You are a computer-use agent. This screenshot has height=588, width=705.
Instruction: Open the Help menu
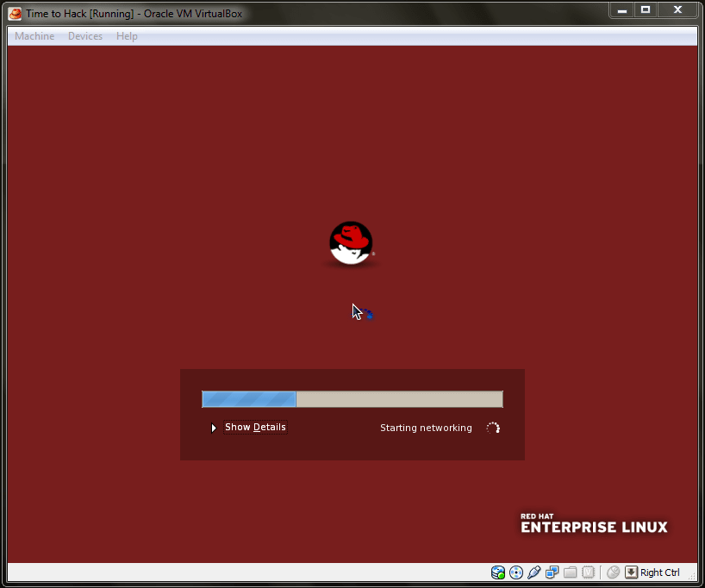[127, 36]
